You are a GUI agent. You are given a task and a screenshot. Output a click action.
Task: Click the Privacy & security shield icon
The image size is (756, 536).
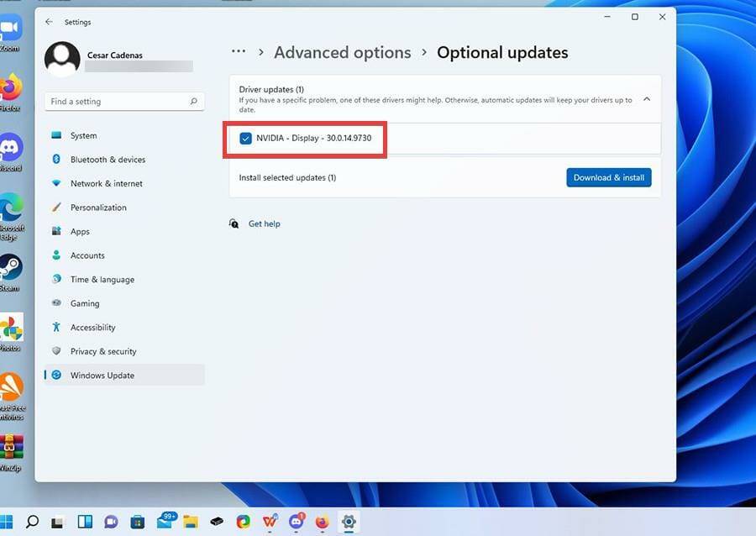[x=56, y=351]
